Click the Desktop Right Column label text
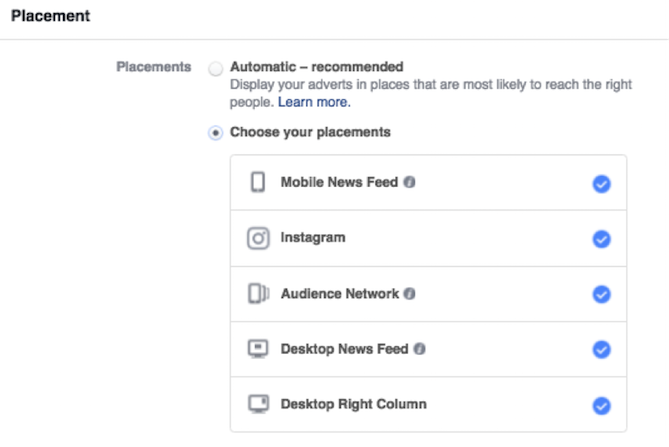 pos(353,404)
